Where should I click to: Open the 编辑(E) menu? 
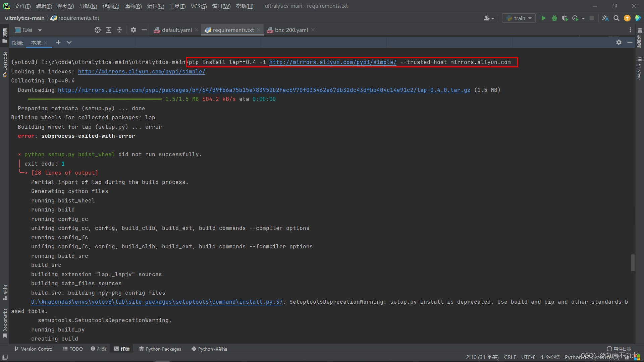(x=44, y=6)
